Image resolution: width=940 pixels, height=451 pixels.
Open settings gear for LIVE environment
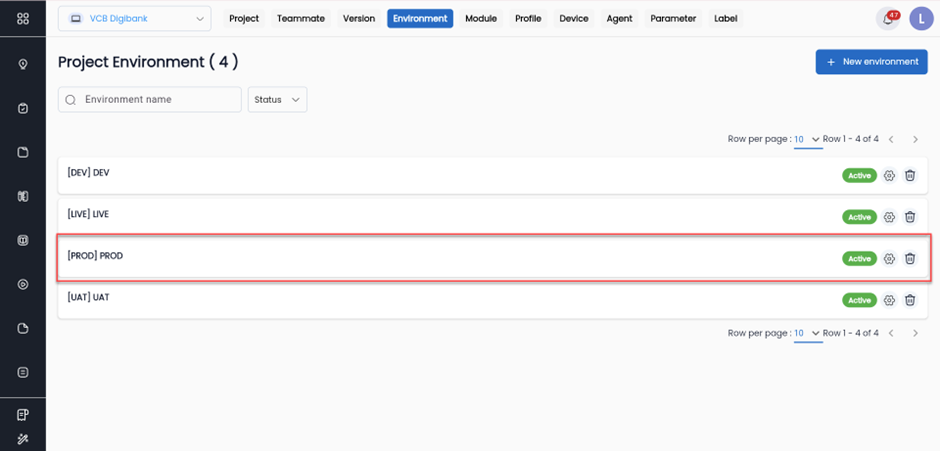coord(889,217)
